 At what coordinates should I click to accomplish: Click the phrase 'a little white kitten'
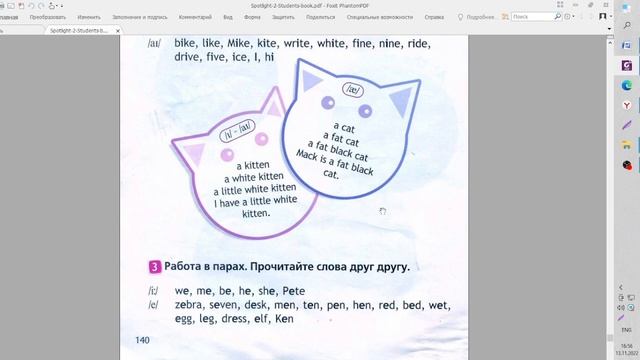pos(255,189)
